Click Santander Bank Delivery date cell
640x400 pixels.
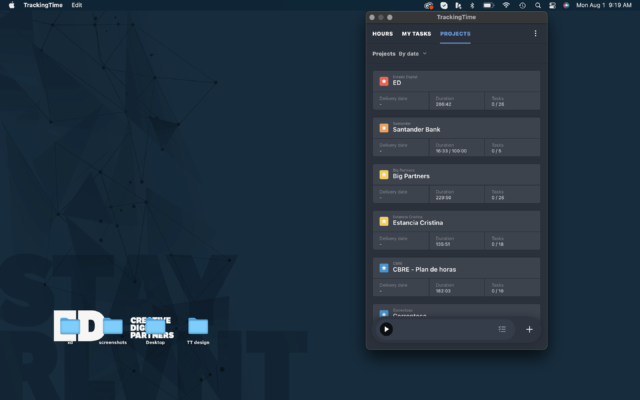click(x=401, y=147)
